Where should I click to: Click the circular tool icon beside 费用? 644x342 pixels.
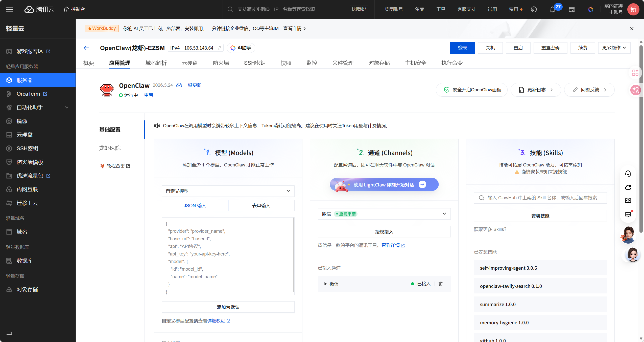534,9
